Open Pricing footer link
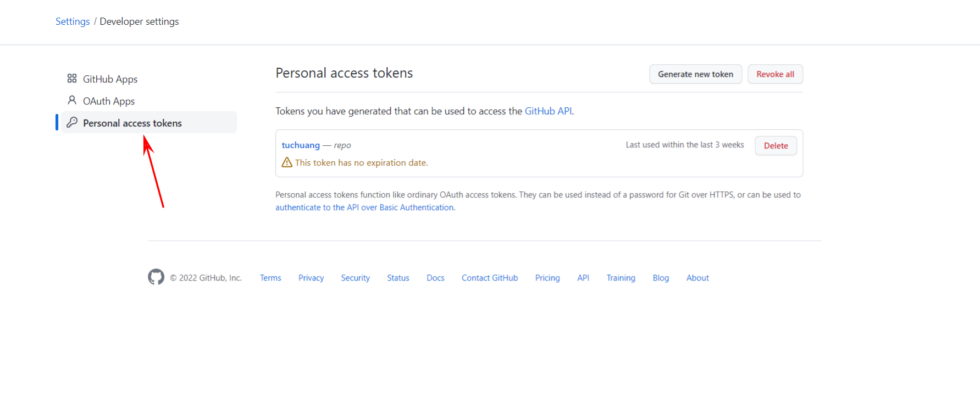 coord(547,278)
